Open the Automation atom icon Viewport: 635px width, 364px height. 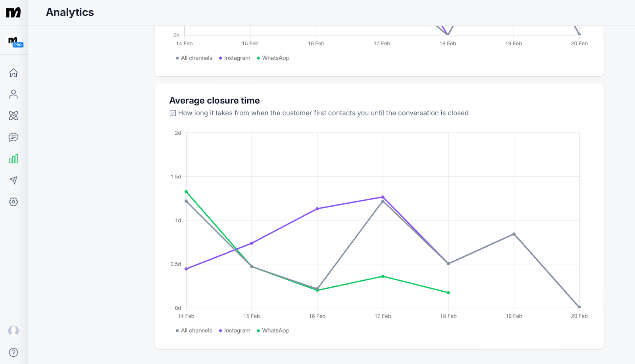(13, 116)
